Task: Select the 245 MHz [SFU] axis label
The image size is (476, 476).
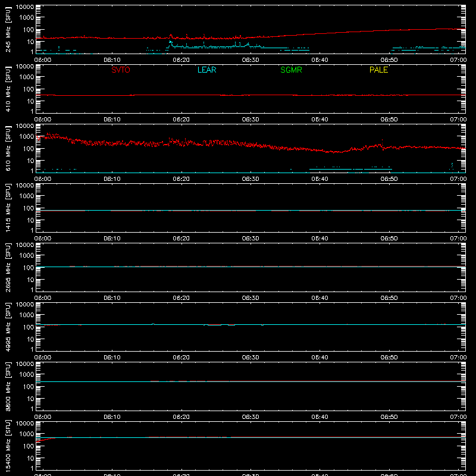Action: (8, 29)
